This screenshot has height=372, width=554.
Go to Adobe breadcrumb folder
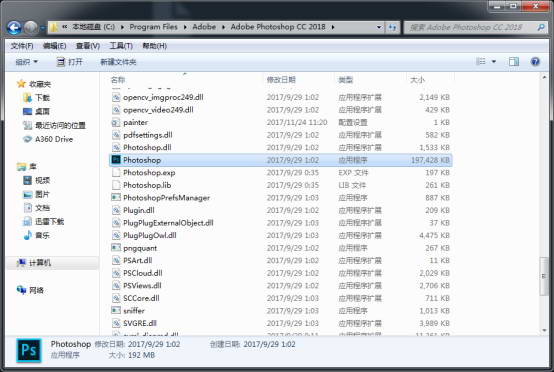pos(204,27)
